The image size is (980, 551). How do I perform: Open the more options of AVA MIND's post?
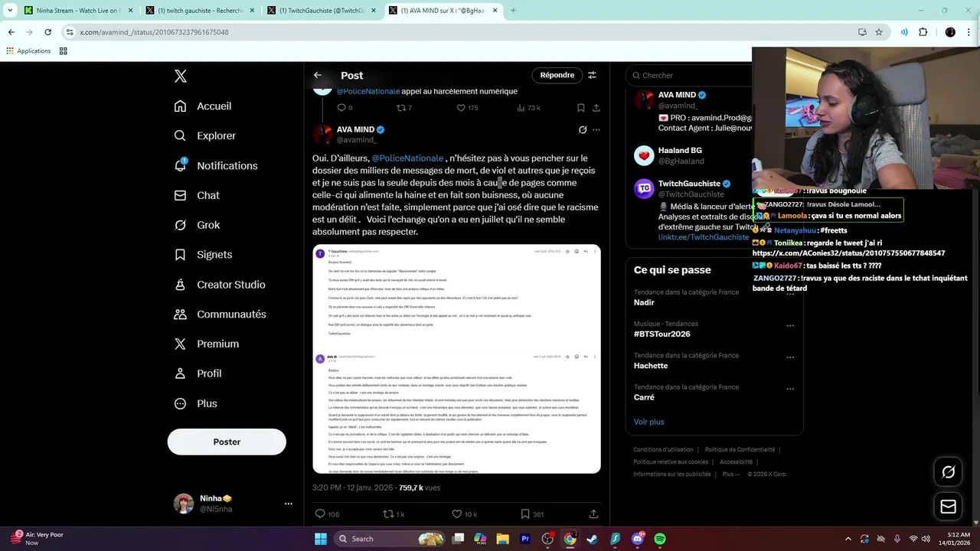(596, 130)
